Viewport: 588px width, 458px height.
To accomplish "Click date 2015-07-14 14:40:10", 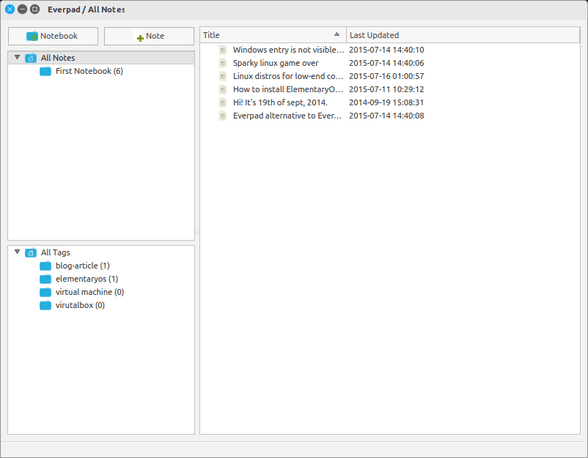I will tap(386, 50).
